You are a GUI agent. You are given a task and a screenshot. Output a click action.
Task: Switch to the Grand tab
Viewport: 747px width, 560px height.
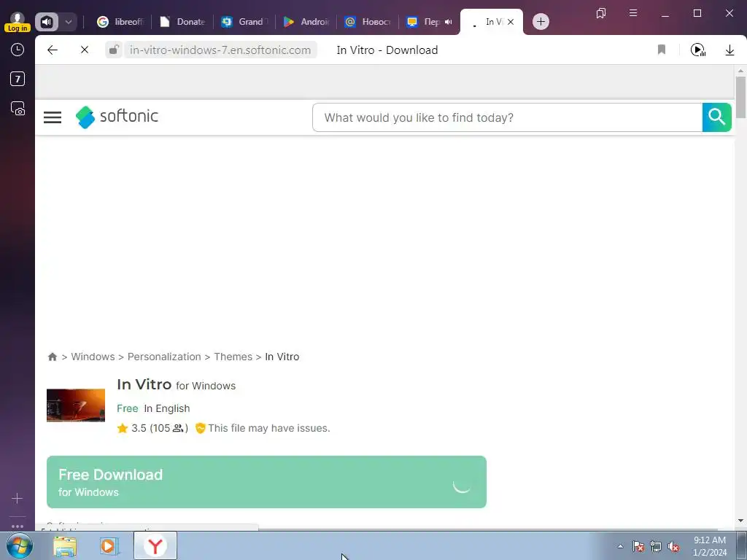point(244,21)
